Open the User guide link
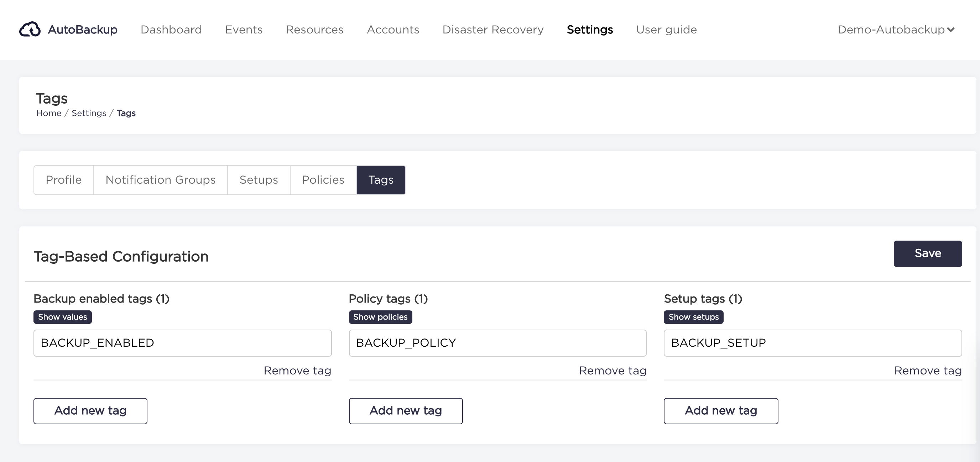Viewport: 980px width, 462px height. 666,30
